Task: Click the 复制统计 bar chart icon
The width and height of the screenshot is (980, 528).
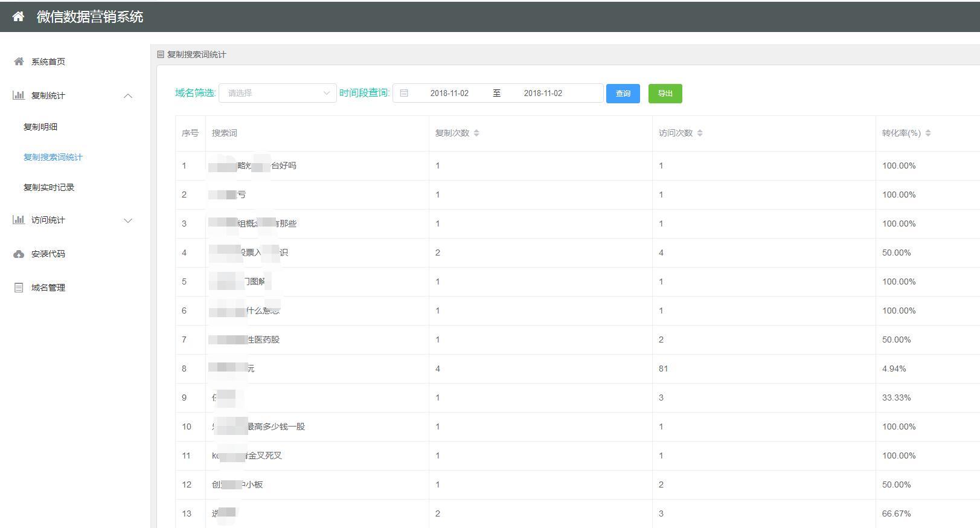Action: (x=19, y=95)
